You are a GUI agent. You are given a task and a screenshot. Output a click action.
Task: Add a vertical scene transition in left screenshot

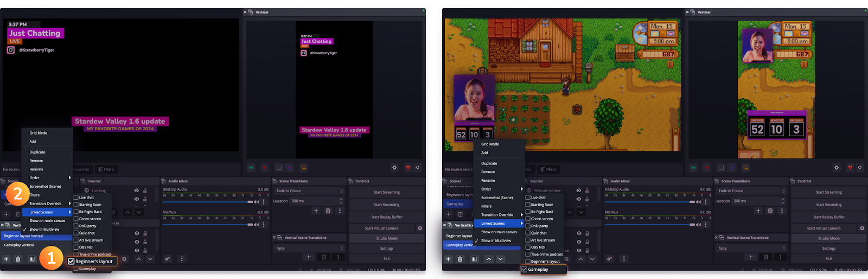point(309,257)
